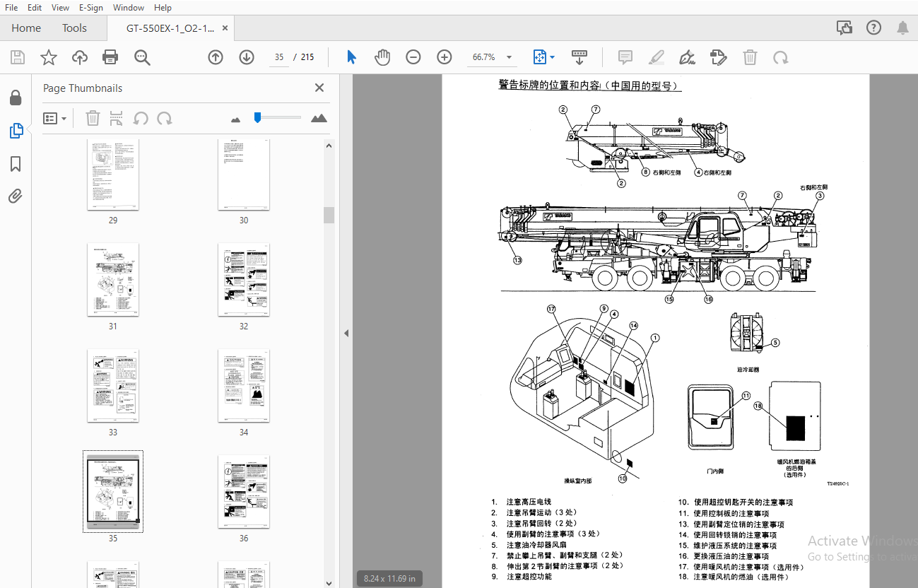Switch to the Home tab
Image resolution: width=918 pixels, height=588 pixels.
pos(26,28)
